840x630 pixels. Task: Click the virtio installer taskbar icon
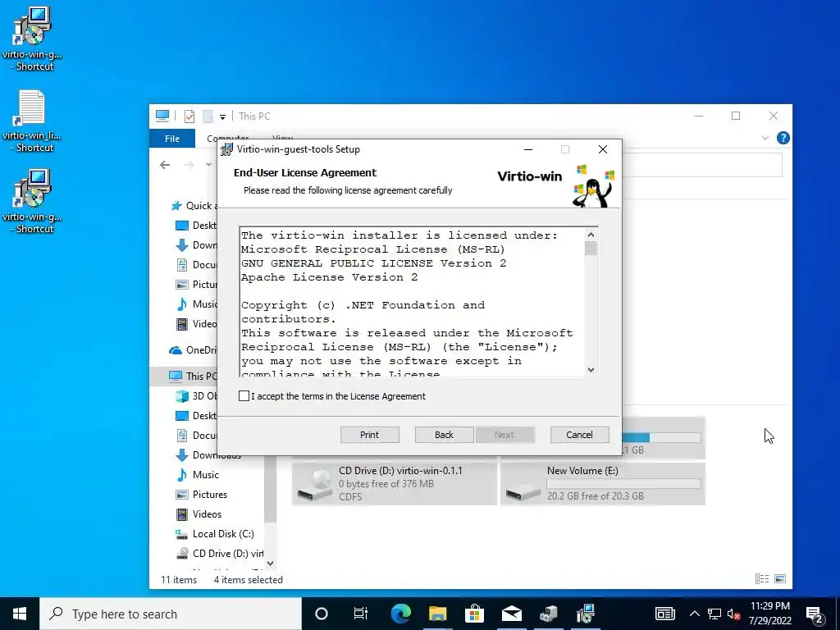(586, 614)
